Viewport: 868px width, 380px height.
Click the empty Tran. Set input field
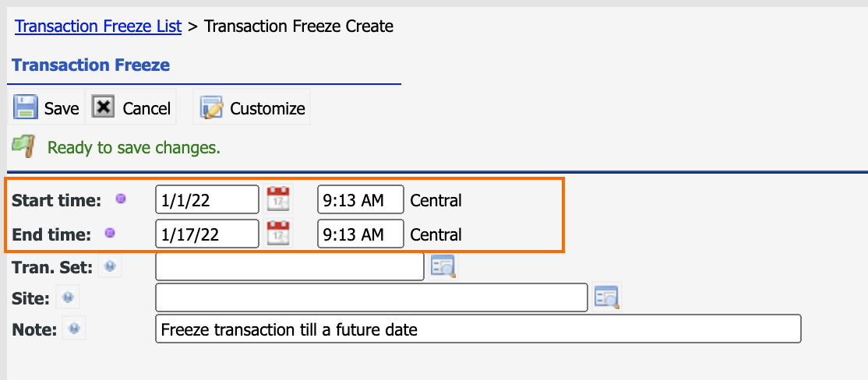click(x=290, y=266)
